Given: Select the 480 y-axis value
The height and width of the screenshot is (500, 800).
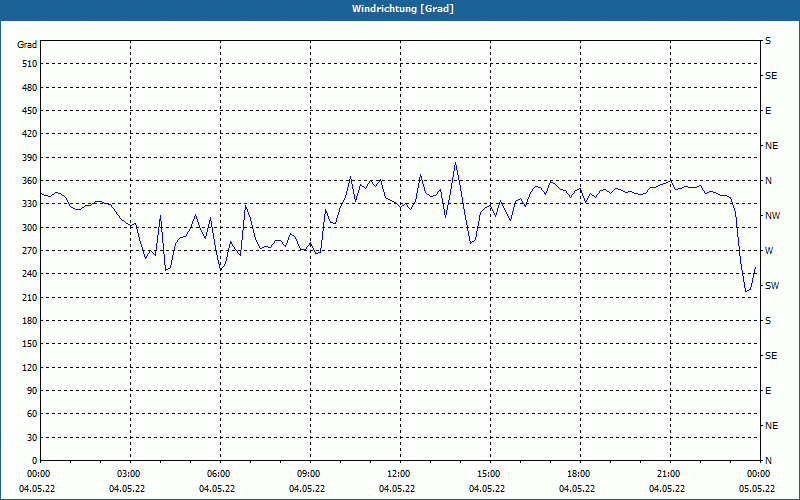Looking at the screenshot, I should coord(30,88).
